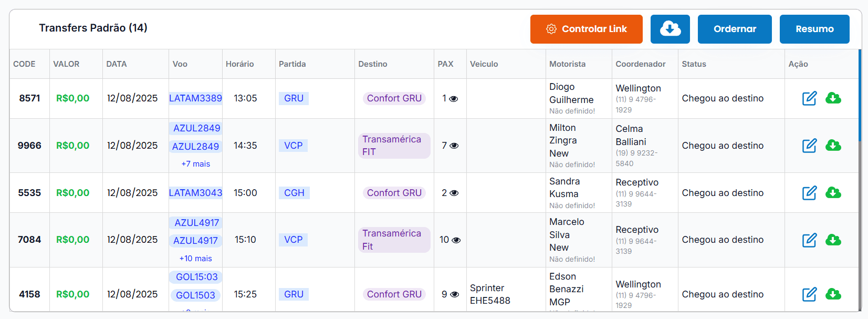Click the eye icon beside PAX 9
The width and height of the screenshot is (868, 319).
coord(455,295)
